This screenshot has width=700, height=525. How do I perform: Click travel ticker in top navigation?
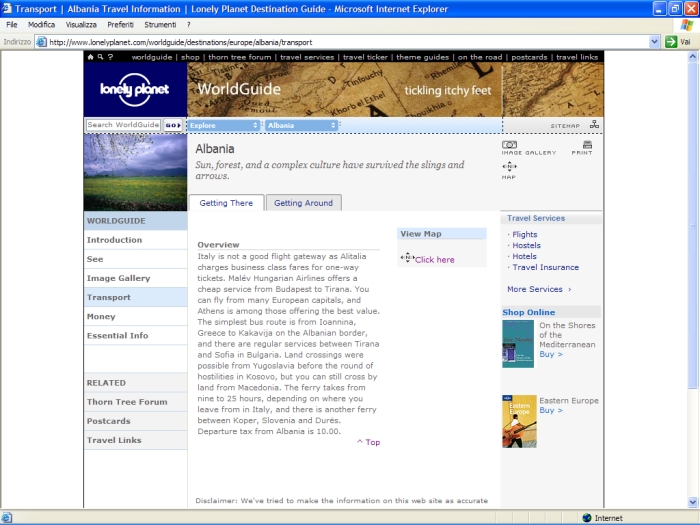pyautogui.click(x=365, y=57)
